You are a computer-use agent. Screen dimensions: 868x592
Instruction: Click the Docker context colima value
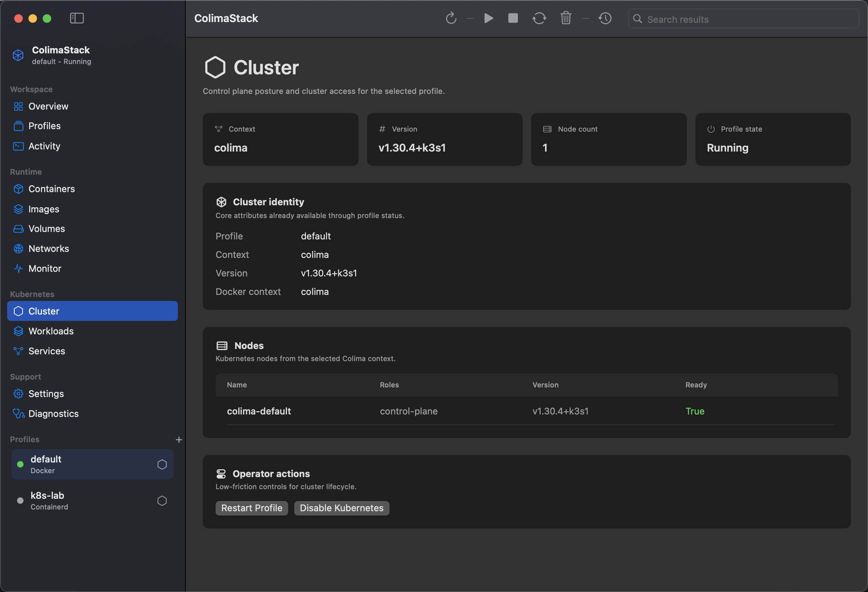[x=315, y=292]
